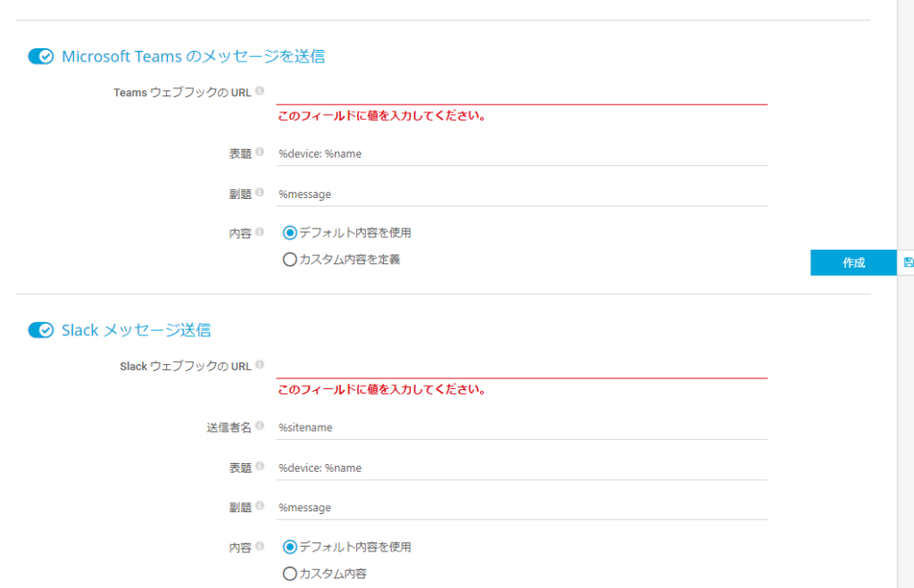Open info icon beside Teams 表題 label
914x588 pixels.
pos(260,152)
